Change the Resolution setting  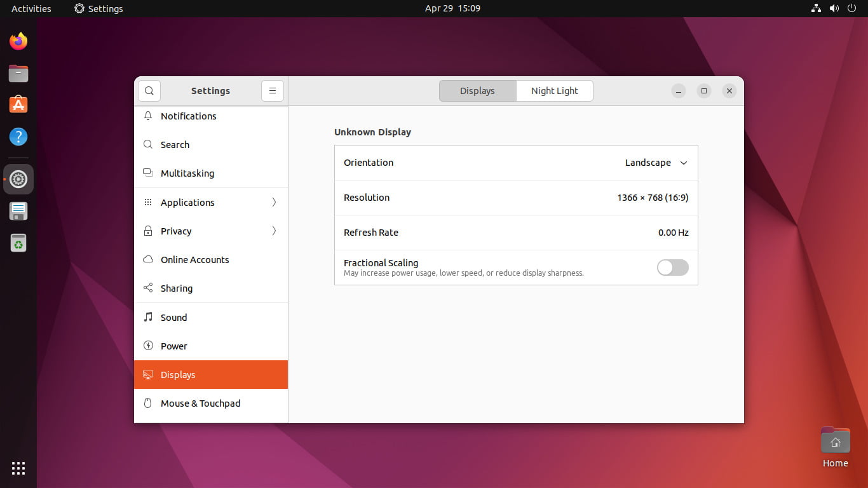click(652, 198)
